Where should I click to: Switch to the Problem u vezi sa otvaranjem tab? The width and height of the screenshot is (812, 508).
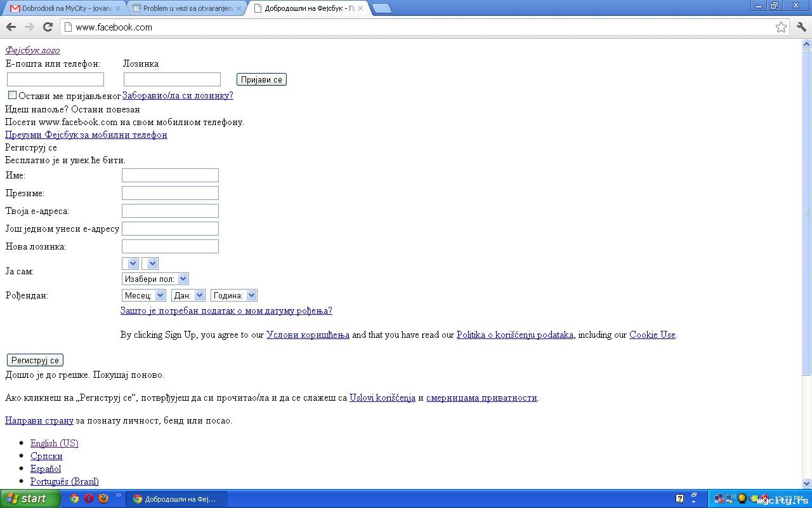point(187,8)
